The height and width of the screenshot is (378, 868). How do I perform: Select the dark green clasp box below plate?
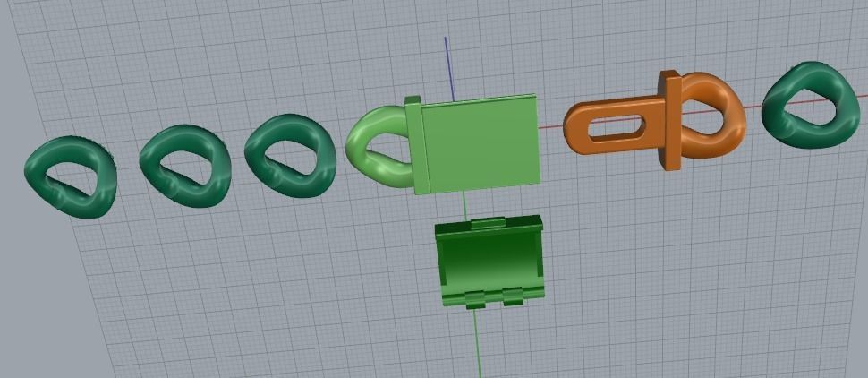489,261
